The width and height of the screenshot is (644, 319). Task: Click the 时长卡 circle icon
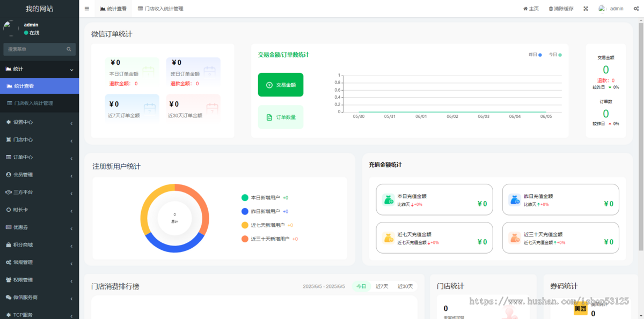coord(9,210)
